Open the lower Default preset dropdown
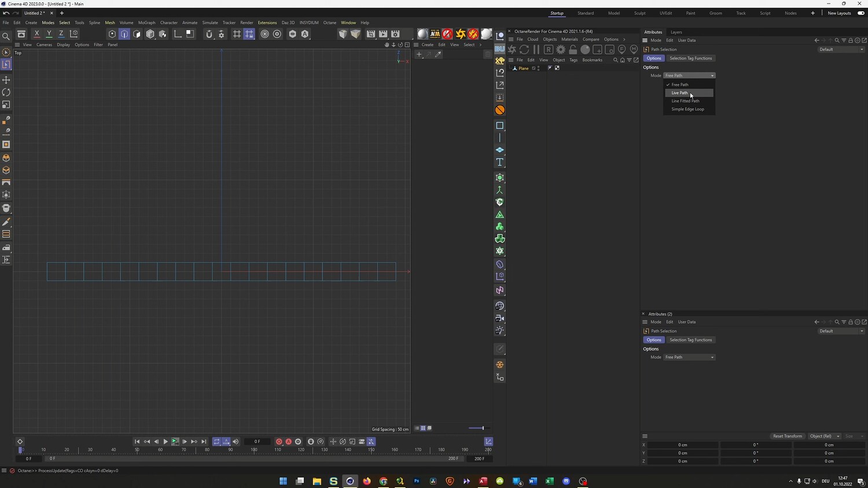868x488 pixels. tap(841, 331)
